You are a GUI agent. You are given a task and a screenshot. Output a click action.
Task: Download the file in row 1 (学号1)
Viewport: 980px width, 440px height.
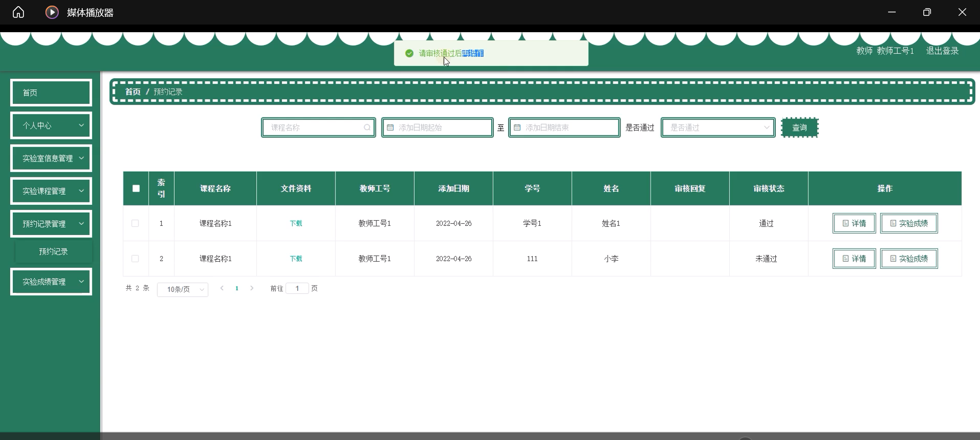coord(296,223)
